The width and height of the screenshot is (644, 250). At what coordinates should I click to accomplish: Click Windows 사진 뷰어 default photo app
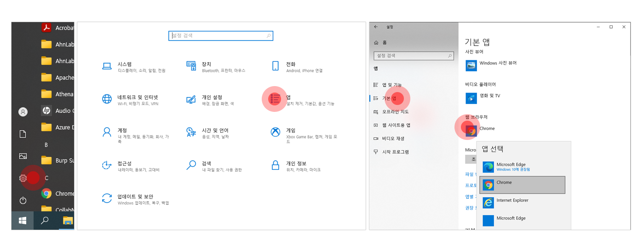[491, 65]
